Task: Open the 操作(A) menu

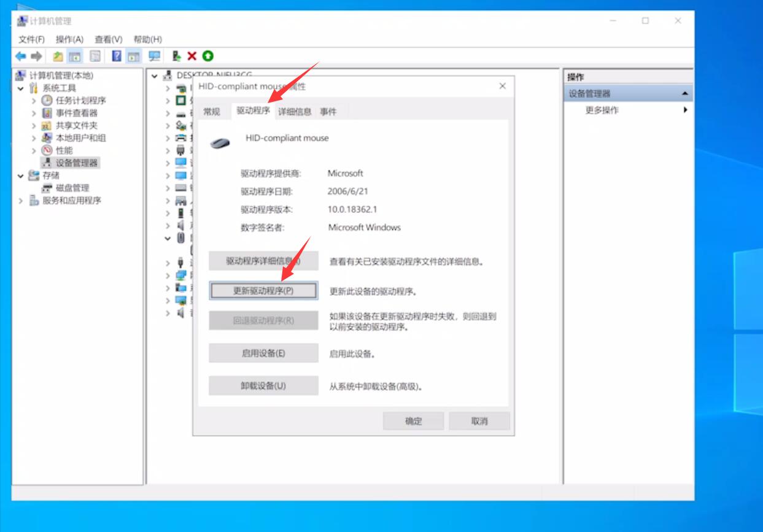Action: click(x=69, y=39)
